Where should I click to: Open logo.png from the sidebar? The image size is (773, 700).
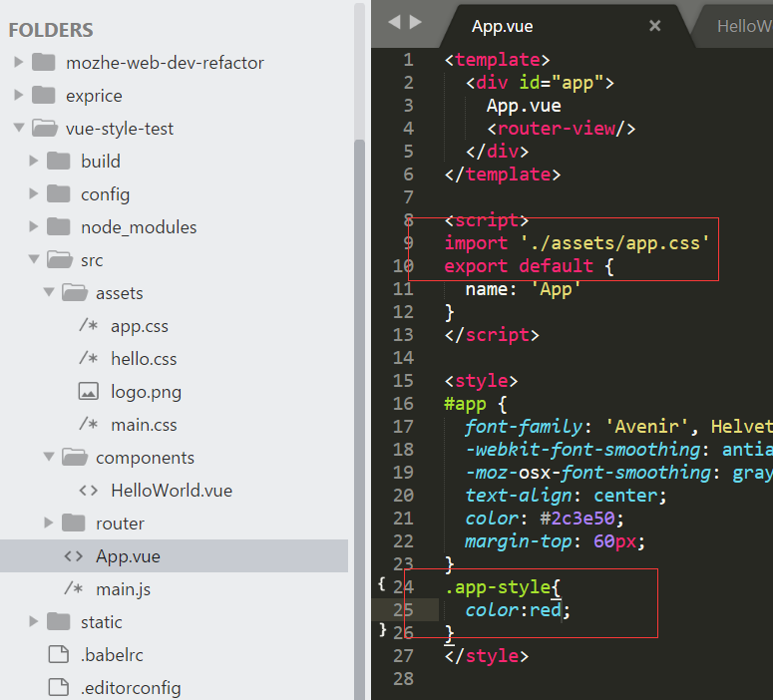coord(147,392)
